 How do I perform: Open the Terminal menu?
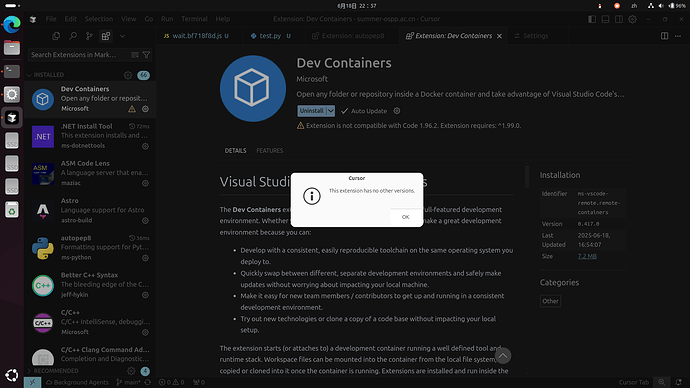(194, 19)
